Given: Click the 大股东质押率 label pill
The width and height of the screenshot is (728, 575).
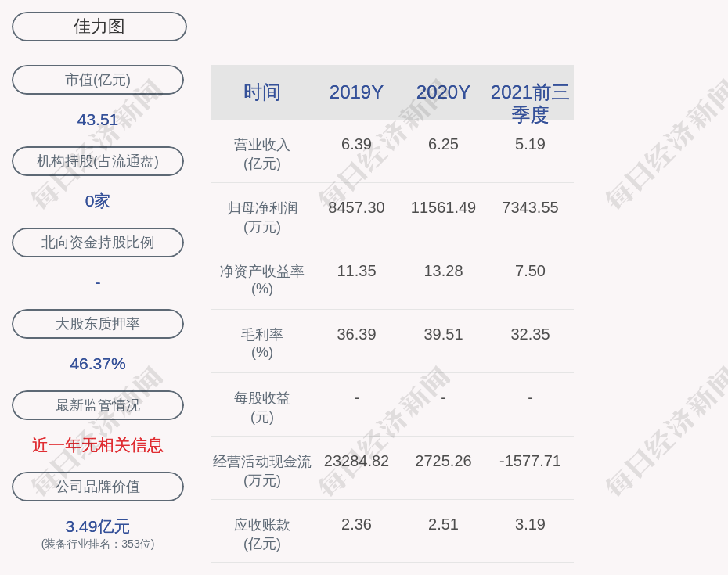Looking at the screenshot, I should 98,324.
